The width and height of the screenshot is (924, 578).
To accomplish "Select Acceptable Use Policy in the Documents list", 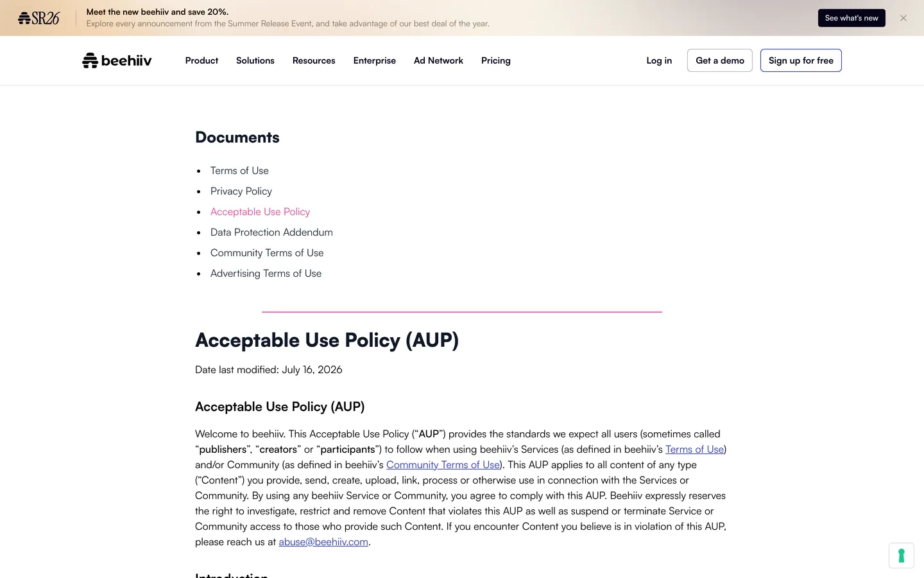I will pos(260,212).
